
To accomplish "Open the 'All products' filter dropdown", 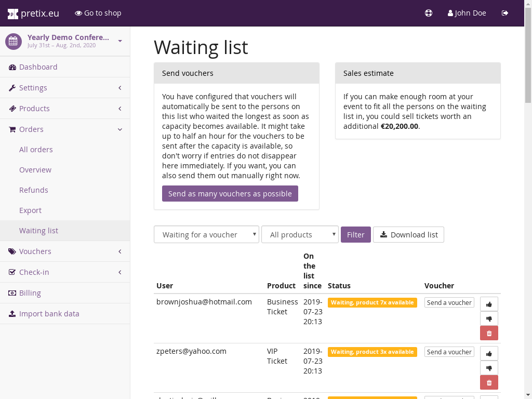I will click(300, 235).
